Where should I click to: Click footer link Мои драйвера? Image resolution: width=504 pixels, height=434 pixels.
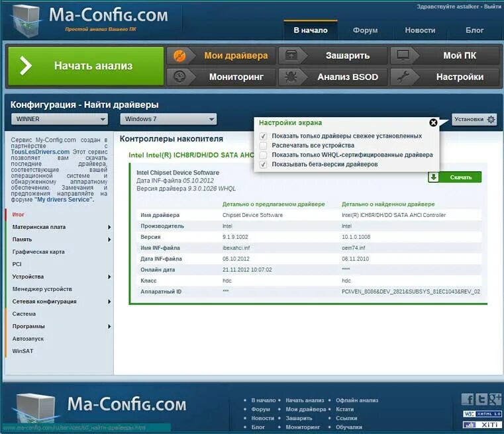[x=306, y=410]
